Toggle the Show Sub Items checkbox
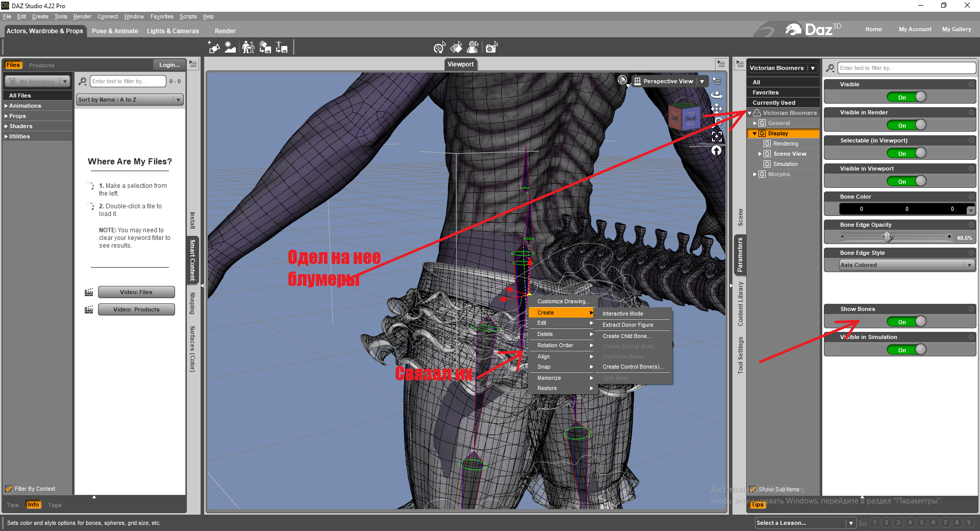This screenshot has width=980, height=531. point(753,489)
